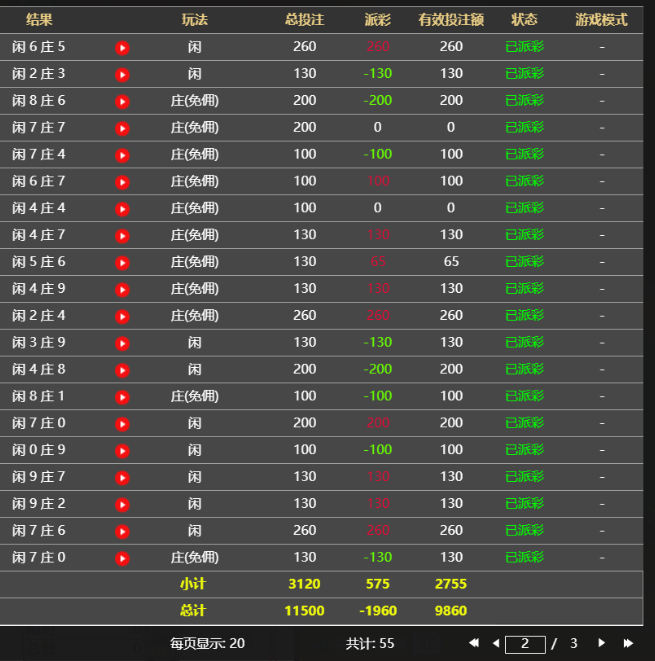
Task: Go to the first page of results
Action: [x=473, y=643]
